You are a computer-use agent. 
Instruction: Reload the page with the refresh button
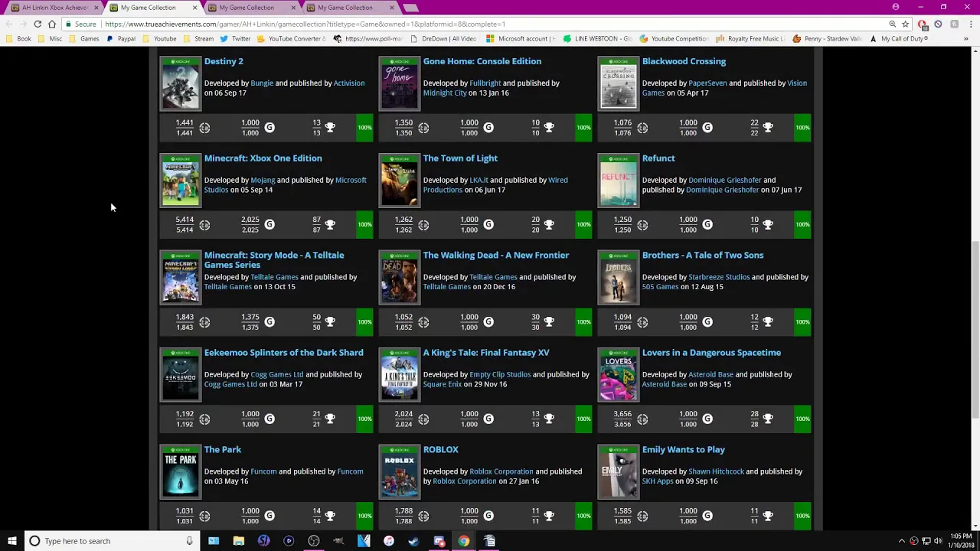pos(38,24)
